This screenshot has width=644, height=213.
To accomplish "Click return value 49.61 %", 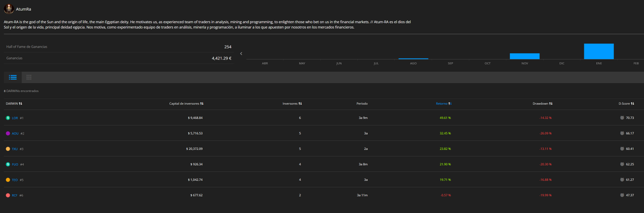I will (x=445, y=117).
